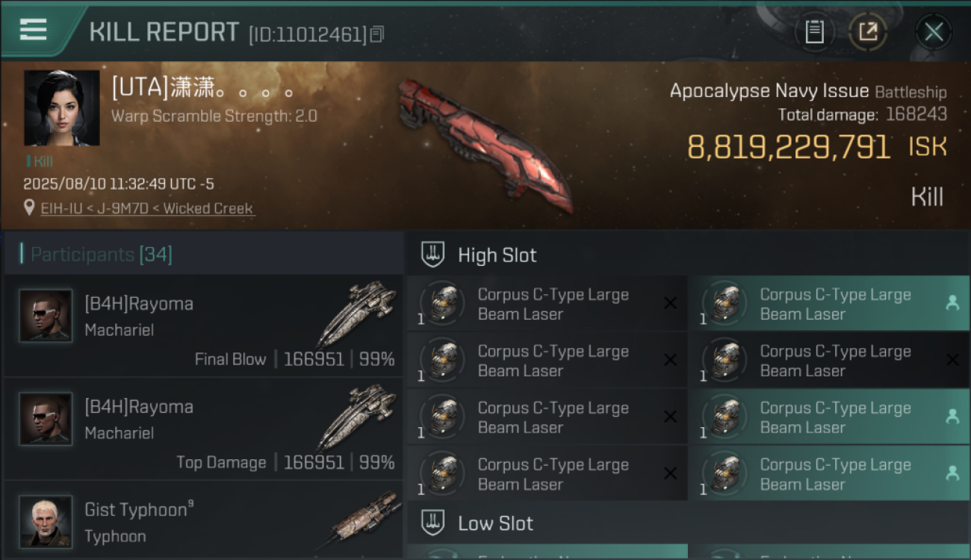Viewport: 971px width, 560px height.
Task: Select Rayoma Final Blow participant entry
Action: [x=202, y=325]
